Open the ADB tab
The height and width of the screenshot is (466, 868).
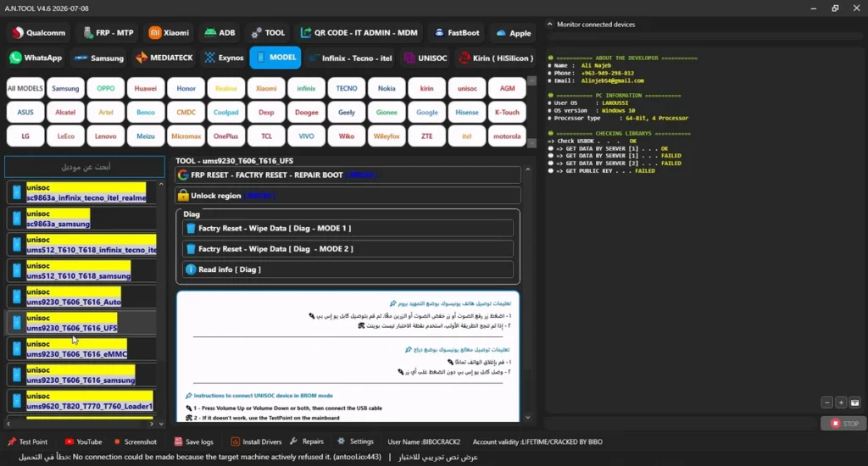pyautogui.click(x=220, y=33)
